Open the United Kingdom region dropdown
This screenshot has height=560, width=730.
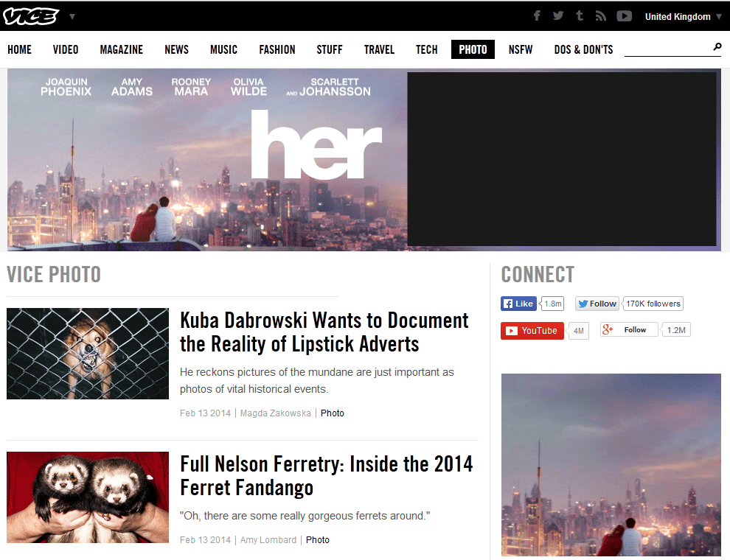point(683,17)
